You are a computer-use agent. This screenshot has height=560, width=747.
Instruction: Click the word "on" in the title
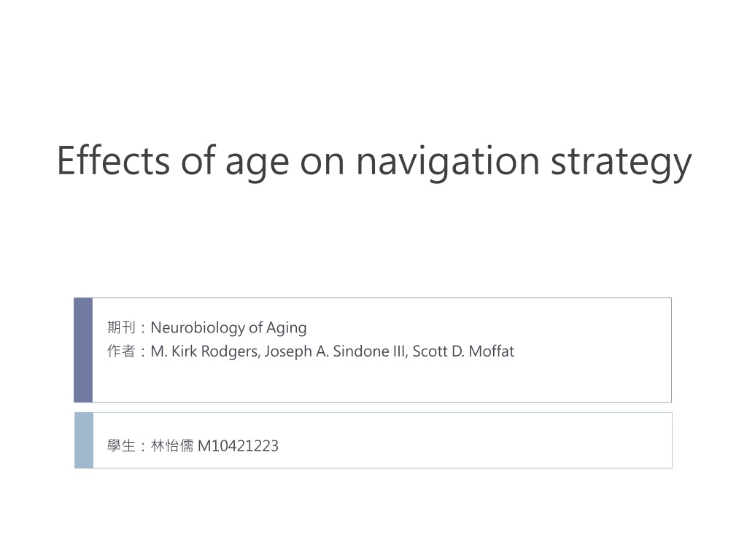[x=322, y=165]
